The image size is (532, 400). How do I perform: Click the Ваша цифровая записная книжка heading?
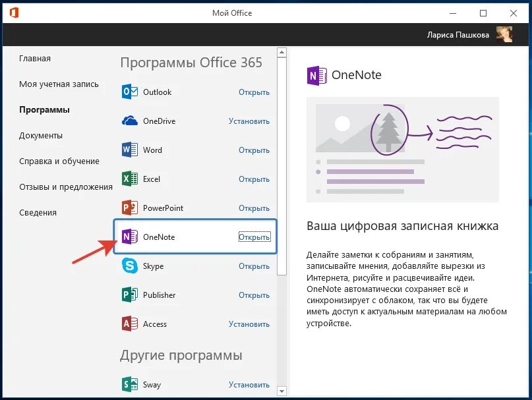click(402, 225)
